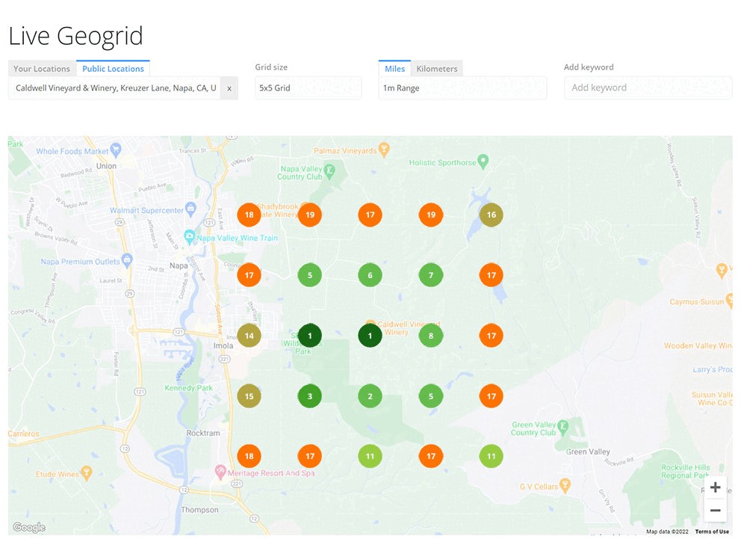Open the Meritage Resort And Spa marker
The width and height of the screenshot is (756, 539).
(220, 472)
